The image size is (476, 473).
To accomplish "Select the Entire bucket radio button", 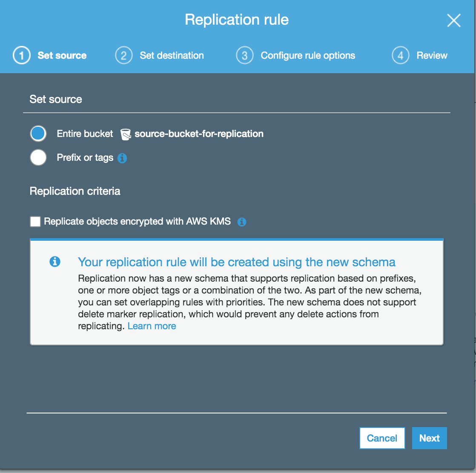I will click(x=38, y=133).
